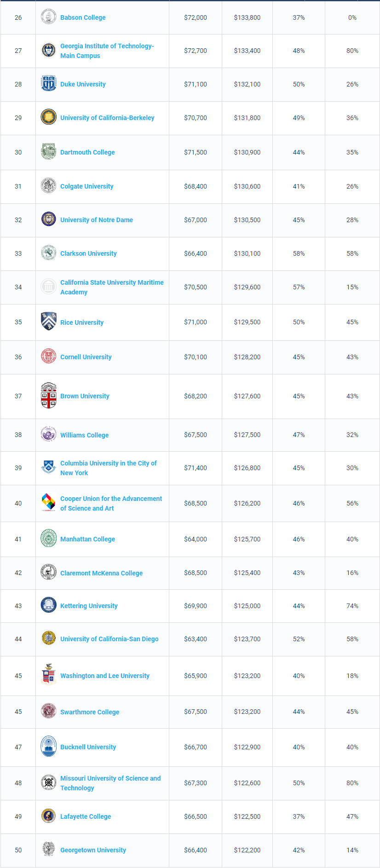The height and width of the screenshot is (868, 380).
Task: Click the Cooper Union colorful cube logo
Action: click(x=49, y=503)
